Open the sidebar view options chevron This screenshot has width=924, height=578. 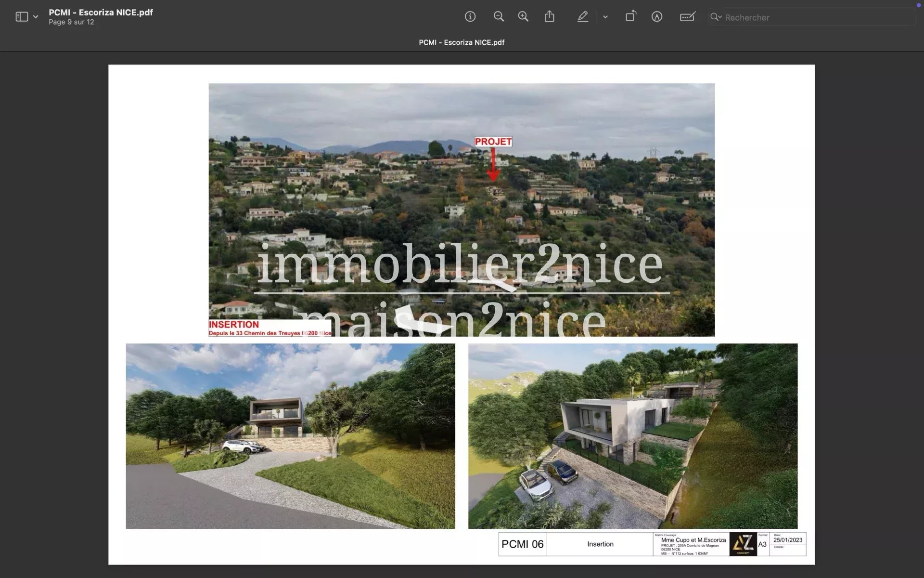coord(36,17)
